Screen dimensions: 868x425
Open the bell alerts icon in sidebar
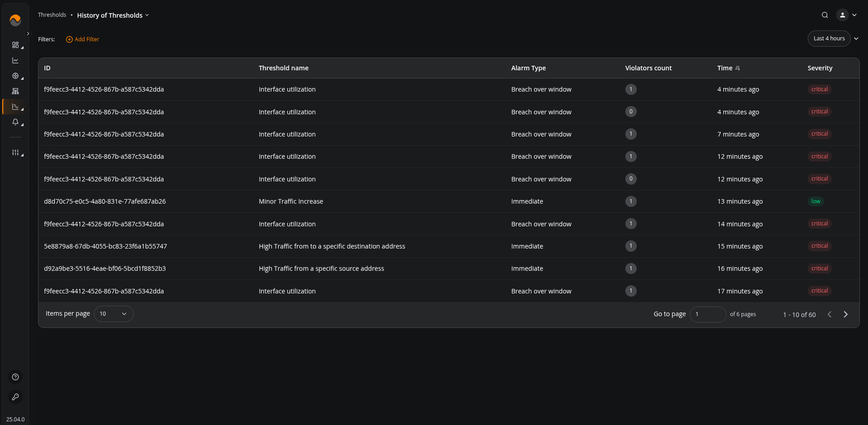pos(15,122)
